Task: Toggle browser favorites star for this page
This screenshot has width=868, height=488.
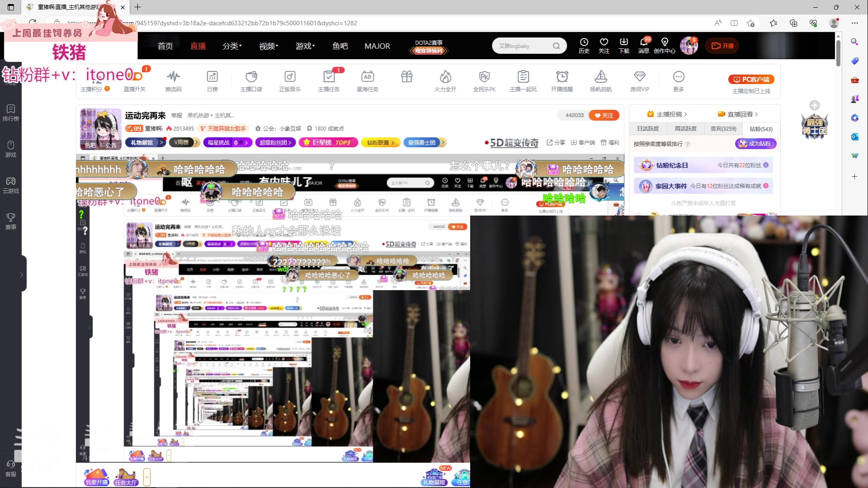Action: pyautogui.click(x=750, y=23)
